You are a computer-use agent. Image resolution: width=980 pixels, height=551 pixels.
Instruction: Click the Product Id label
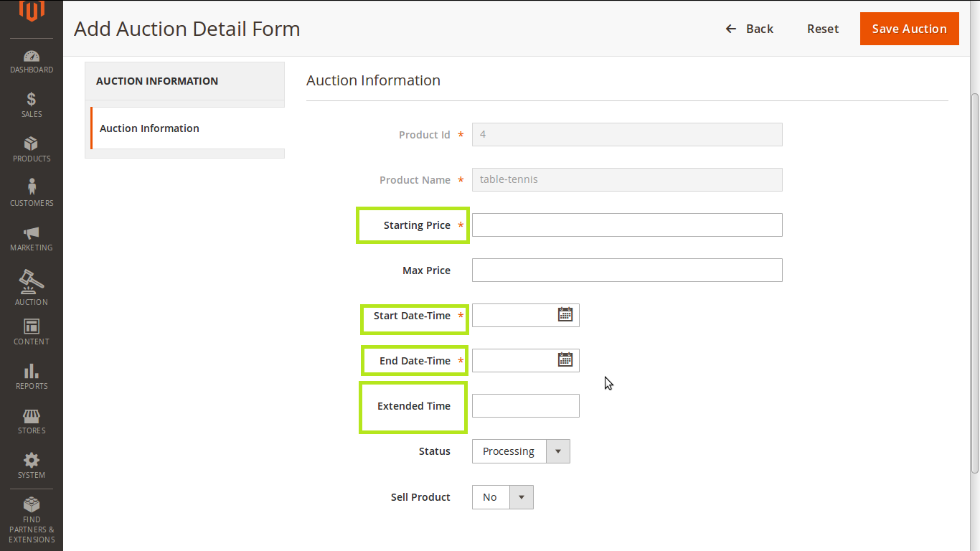pyautogui.click(x=425, y=135)
